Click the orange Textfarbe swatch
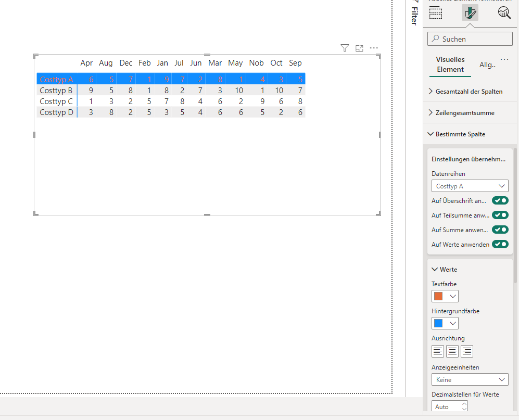 tap(438, 296)
